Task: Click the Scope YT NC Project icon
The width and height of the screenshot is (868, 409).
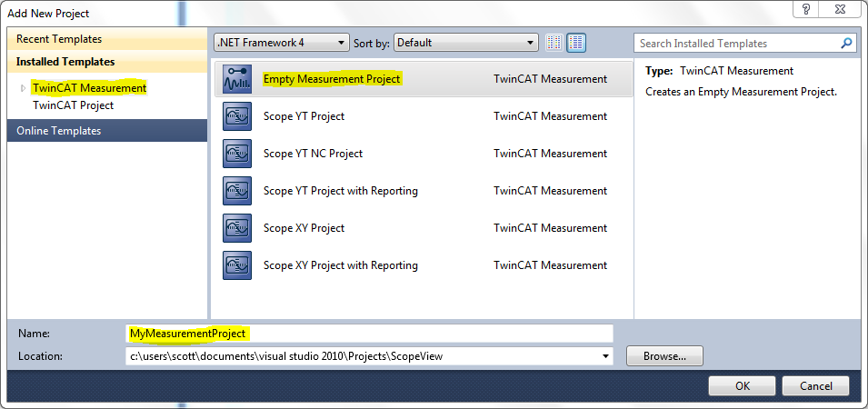Action: 237,154
